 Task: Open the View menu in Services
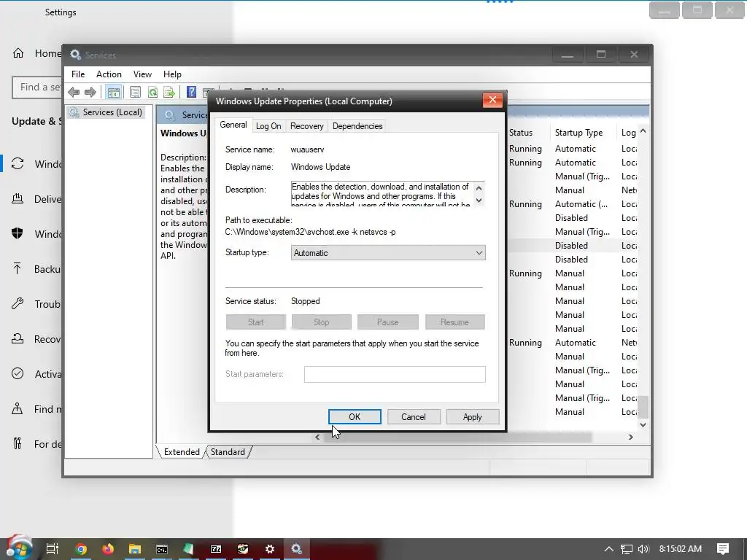142,74
